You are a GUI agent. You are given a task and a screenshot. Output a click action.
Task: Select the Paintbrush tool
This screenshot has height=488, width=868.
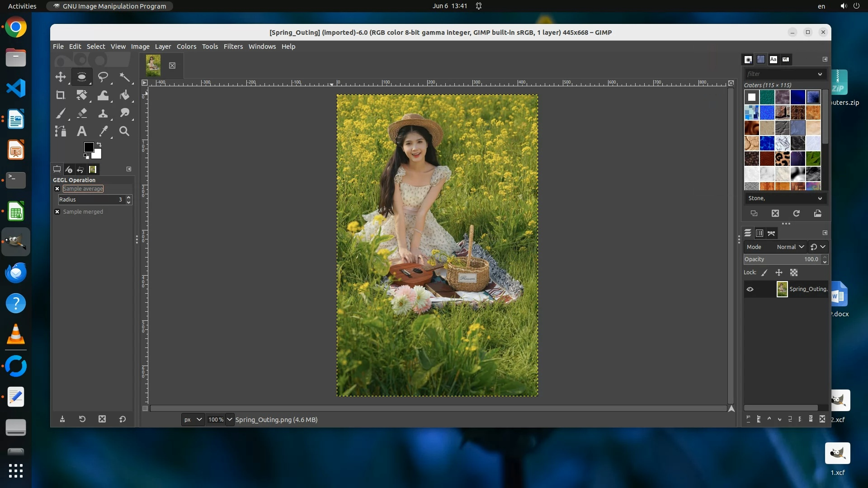60,113
